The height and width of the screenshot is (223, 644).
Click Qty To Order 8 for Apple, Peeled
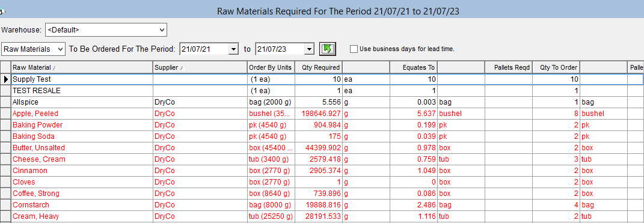click(x=556, y=114)
